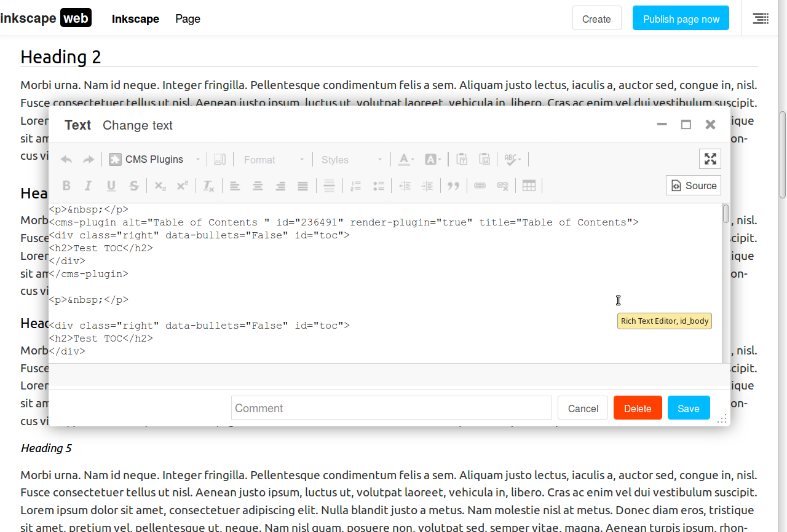
Task: Click the bulleted list icon
Action: tap(379, 186)
